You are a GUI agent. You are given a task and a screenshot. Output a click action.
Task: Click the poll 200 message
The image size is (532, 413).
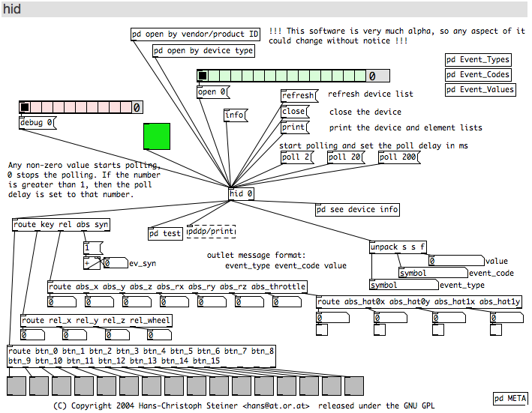pyautogui.click(x=399, y=157)
